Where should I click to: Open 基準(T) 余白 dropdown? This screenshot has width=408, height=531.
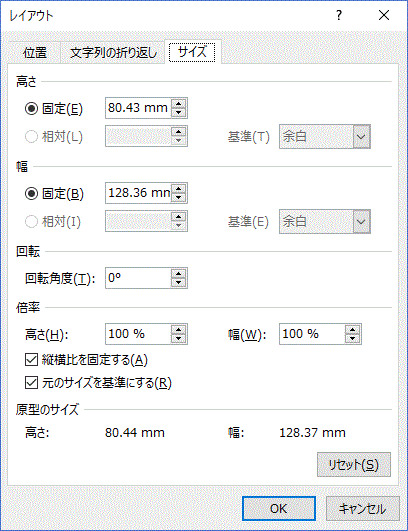(325, 136)
